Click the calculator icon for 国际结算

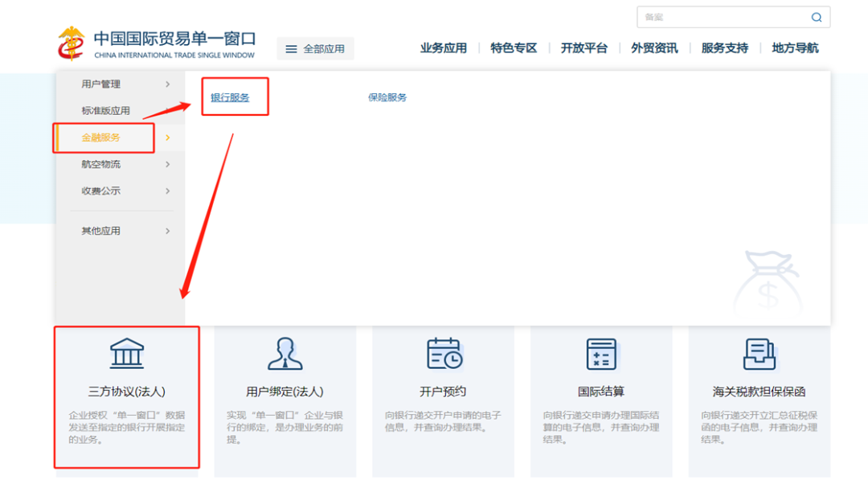coord(601,353)
